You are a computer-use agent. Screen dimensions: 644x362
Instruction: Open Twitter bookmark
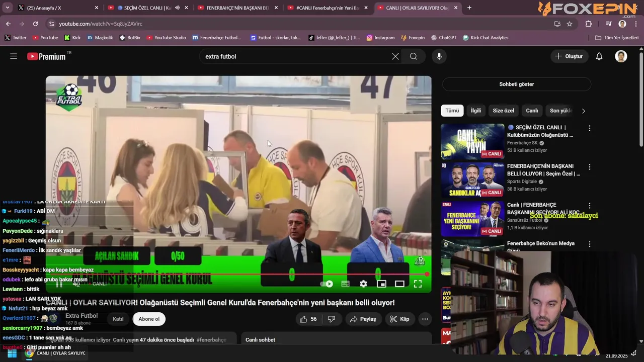[x=16, y=38]
